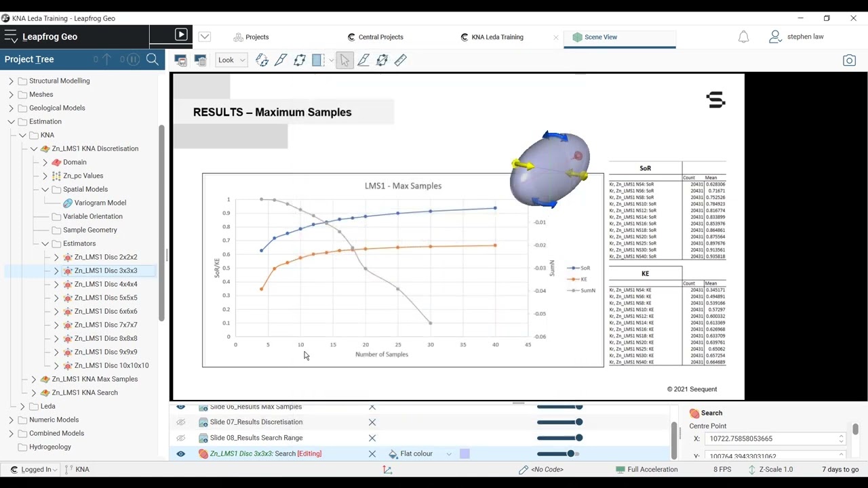Remove Slide 07_Results Discretisation from scene

click(x=372, y=422)
